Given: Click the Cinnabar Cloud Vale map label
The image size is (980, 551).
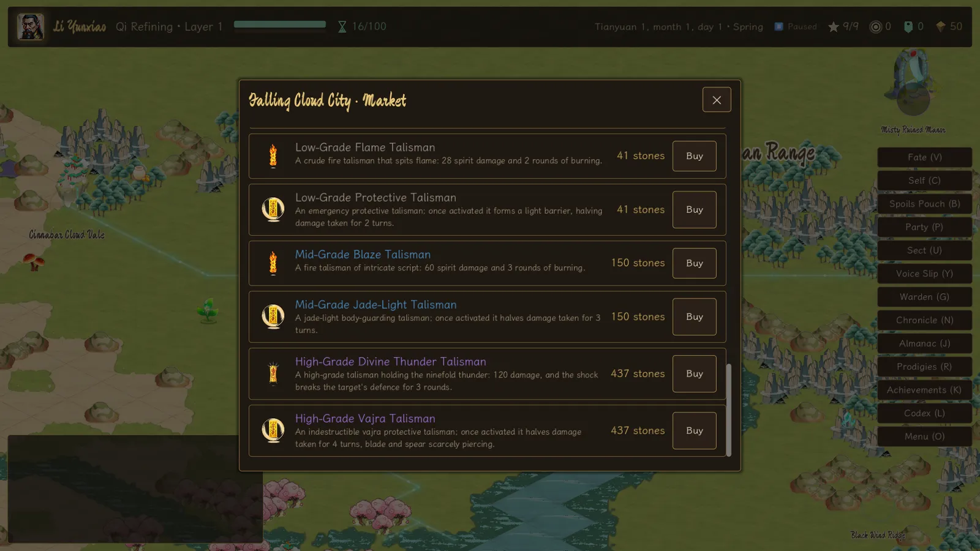Looking at the screenshot, I should 67,235.
